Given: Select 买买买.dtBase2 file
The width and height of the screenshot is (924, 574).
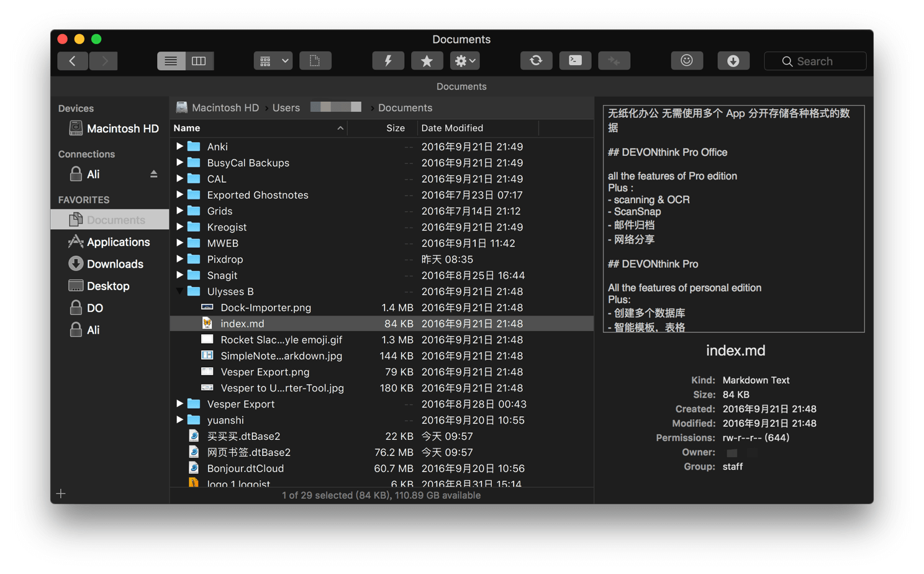Looking at the screenshot, I should point(381,436).
